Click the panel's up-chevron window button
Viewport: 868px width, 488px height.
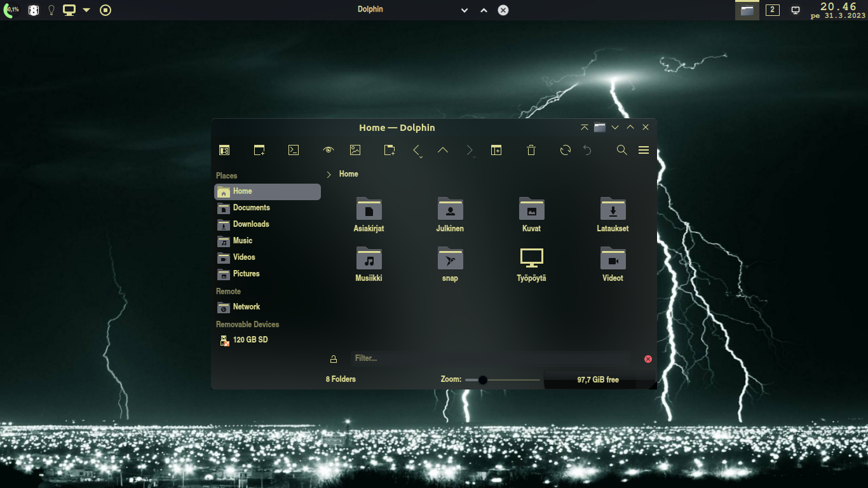click(x=484, y=10)
